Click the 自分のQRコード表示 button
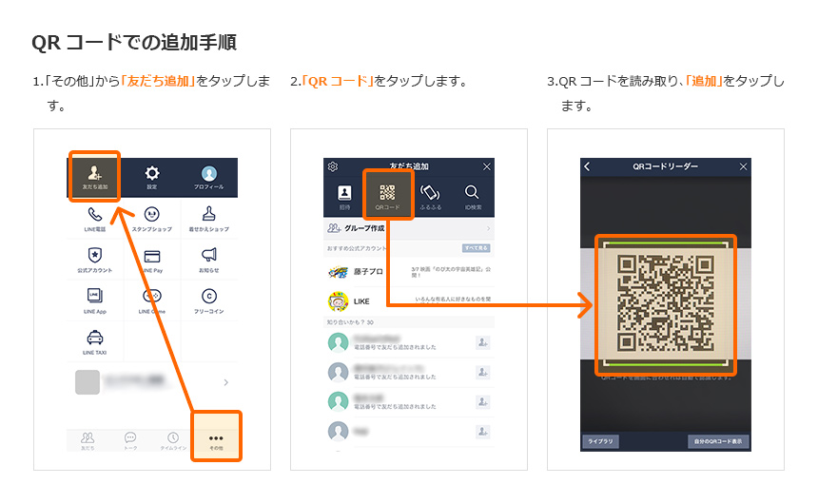The width and height of the screenshot is (818, 504). click(x=718, y=441)
